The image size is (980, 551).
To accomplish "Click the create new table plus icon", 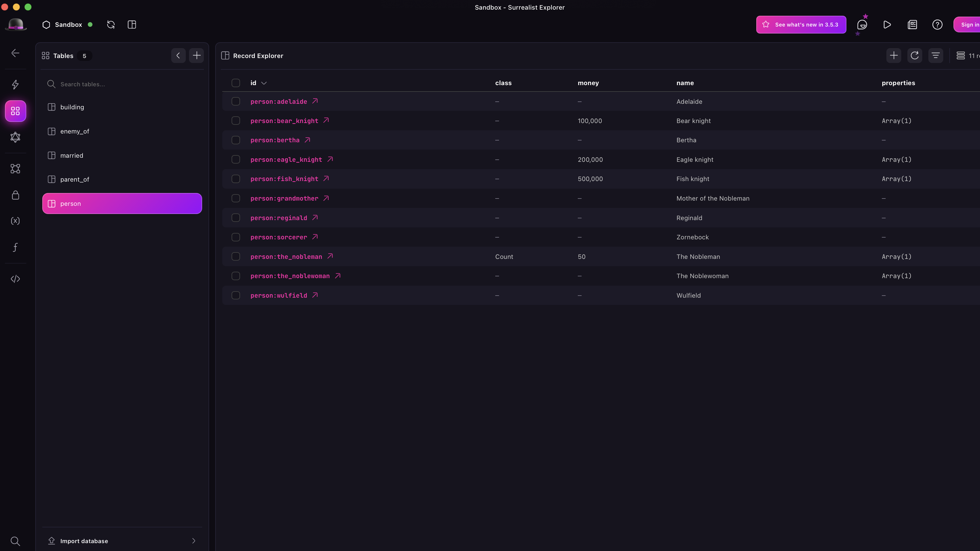I will coord(196,55).
